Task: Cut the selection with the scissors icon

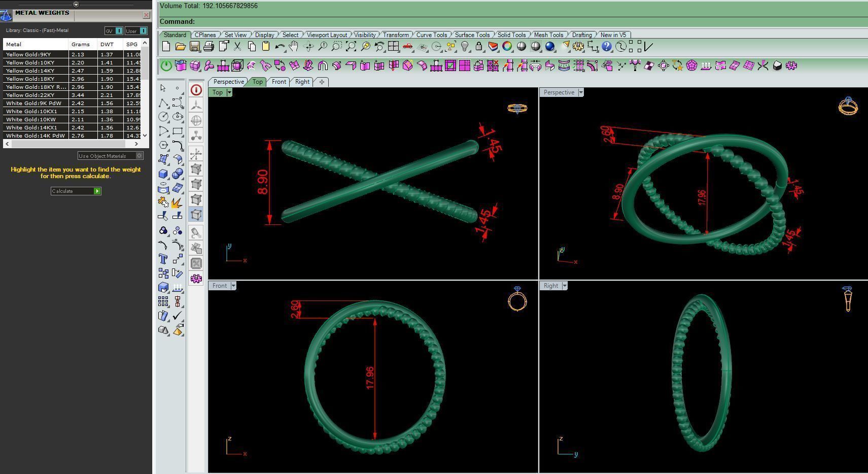Action: point(237,47)
